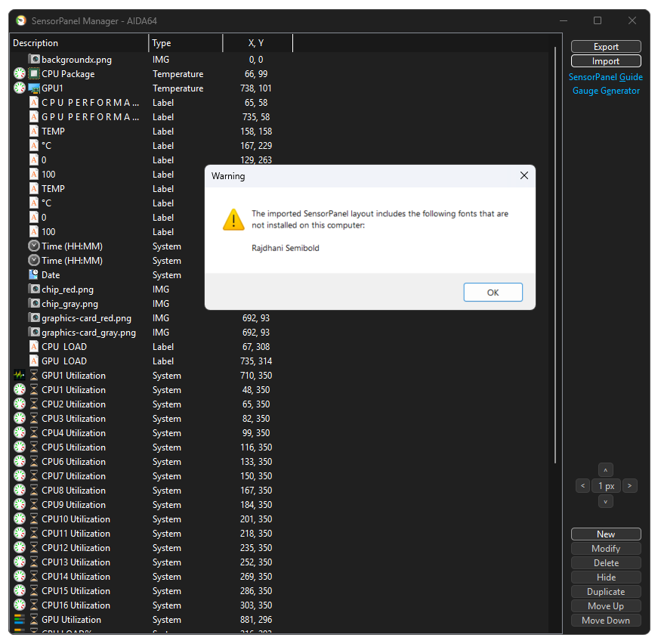Click the gauge icon on CPU16 Utilization row
661x644 pixels.
(x=20, y=605)
